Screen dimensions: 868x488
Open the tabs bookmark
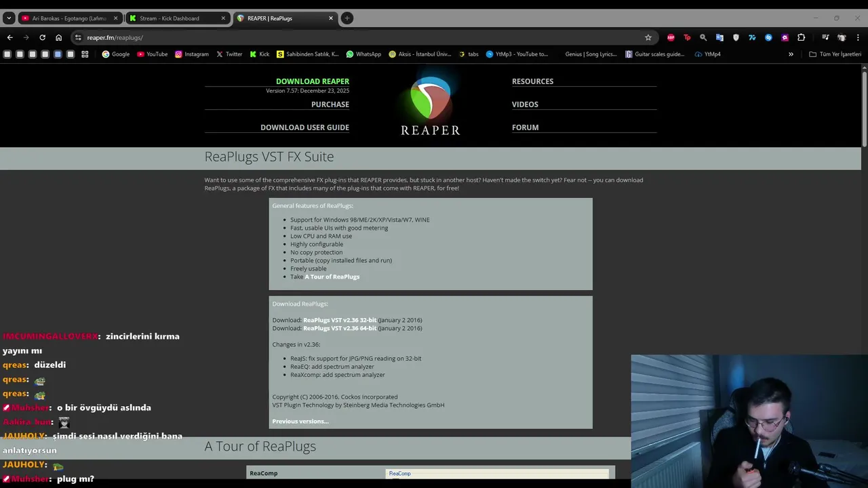[469, 54]
